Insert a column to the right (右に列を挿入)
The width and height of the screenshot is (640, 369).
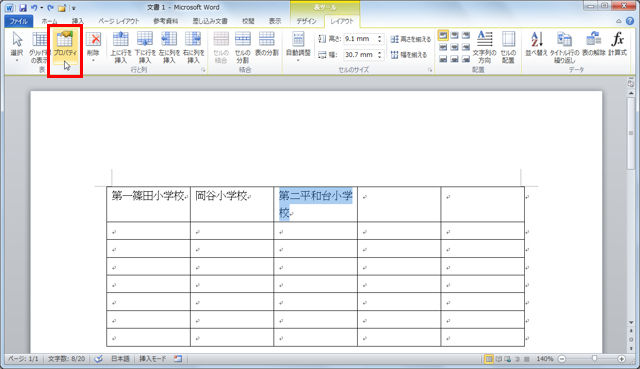click(x=193, y=47)
